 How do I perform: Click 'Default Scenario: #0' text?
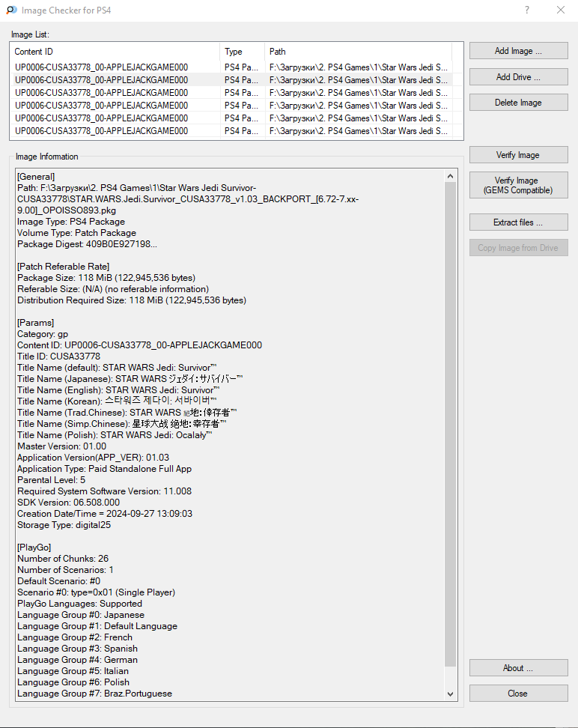click(59, 581)
